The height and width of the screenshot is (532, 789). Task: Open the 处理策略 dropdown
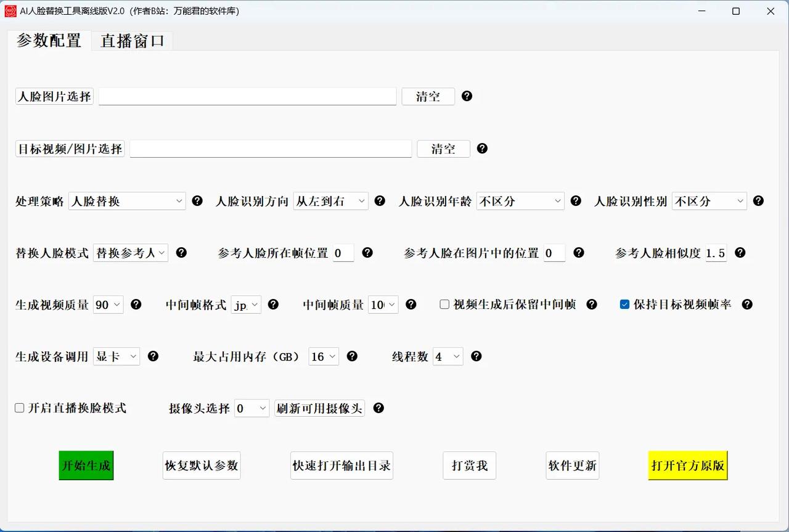[127, 201]
